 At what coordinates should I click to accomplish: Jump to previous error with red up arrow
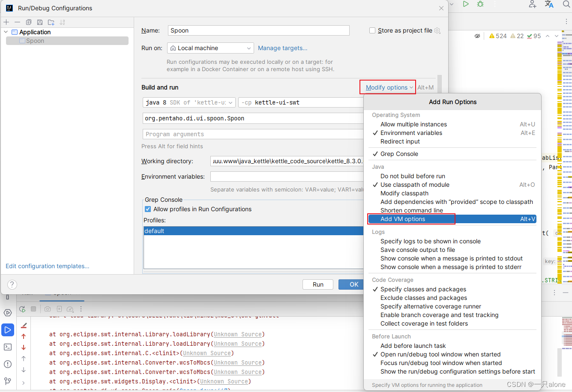pos(24,336)
